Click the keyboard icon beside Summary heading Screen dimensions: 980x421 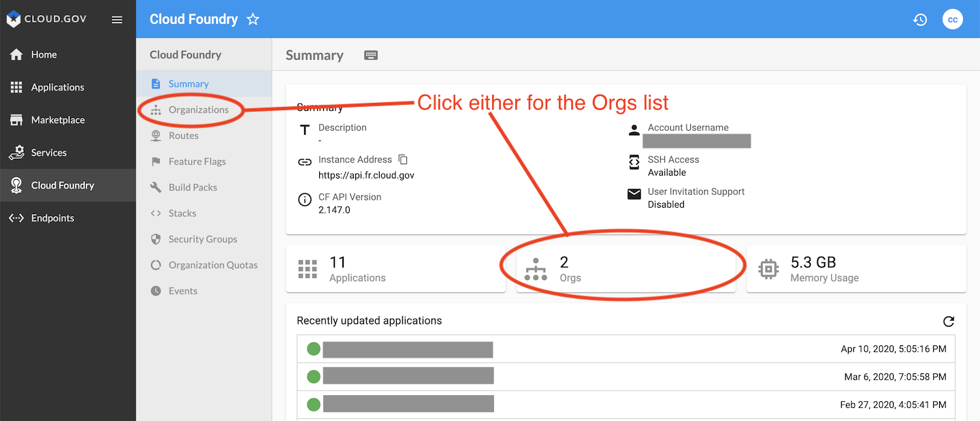pos(371,55)
